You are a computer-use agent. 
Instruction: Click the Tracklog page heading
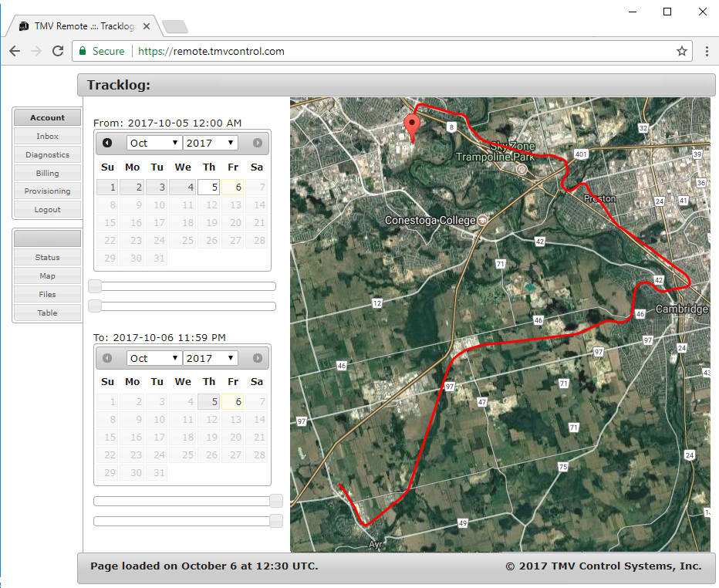point(119,85)
